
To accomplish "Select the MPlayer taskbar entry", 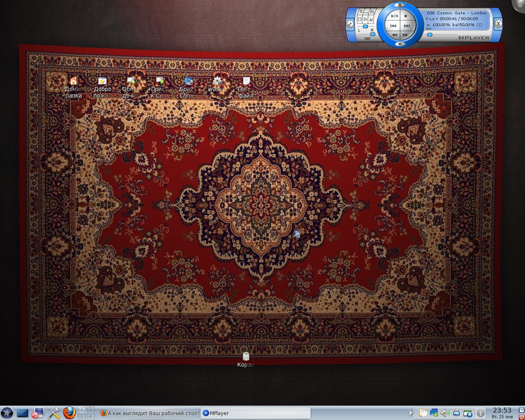I will [256, 413].
